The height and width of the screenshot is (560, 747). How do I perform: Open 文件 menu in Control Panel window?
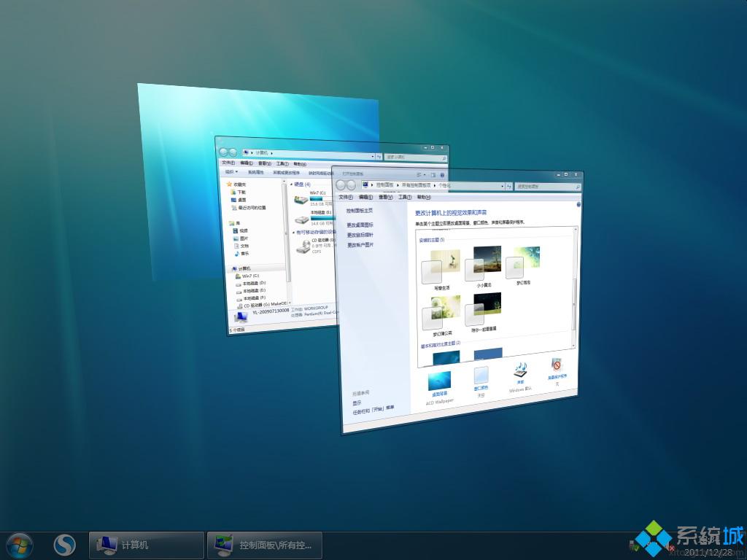pos(346,197)
